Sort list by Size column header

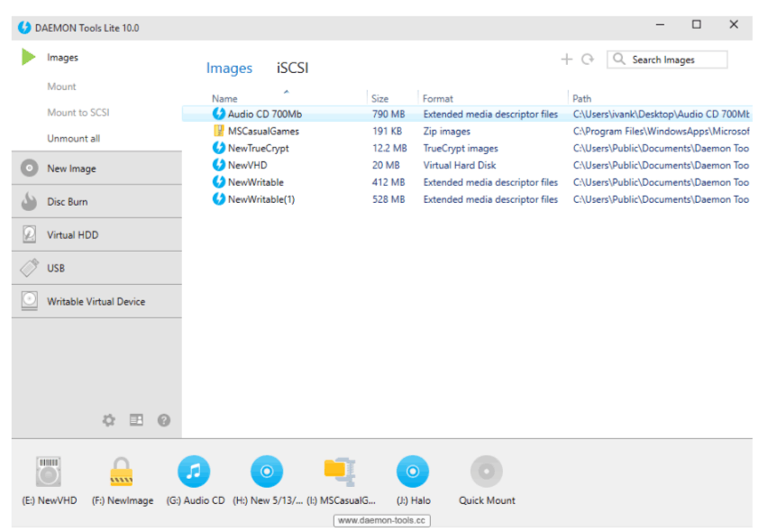tap(379, 98)
